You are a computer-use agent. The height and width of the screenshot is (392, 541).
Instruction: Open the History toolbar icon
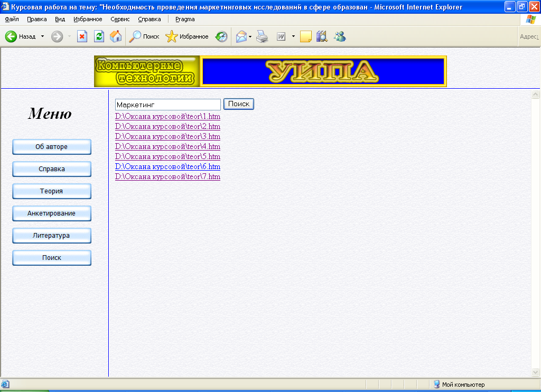coord(221,36)
